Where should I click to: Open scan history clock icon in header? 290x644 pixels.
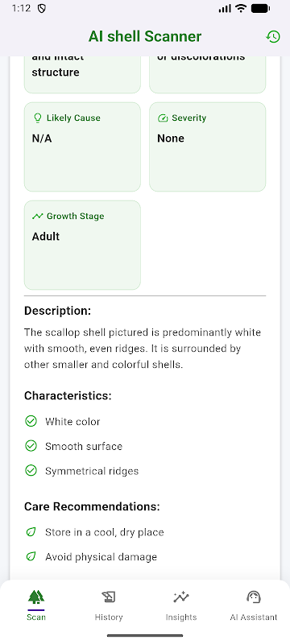pos(273,36)
